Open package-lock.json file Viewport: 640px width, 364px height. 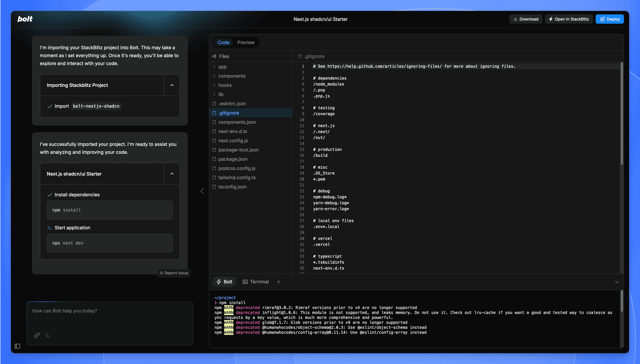250,150
